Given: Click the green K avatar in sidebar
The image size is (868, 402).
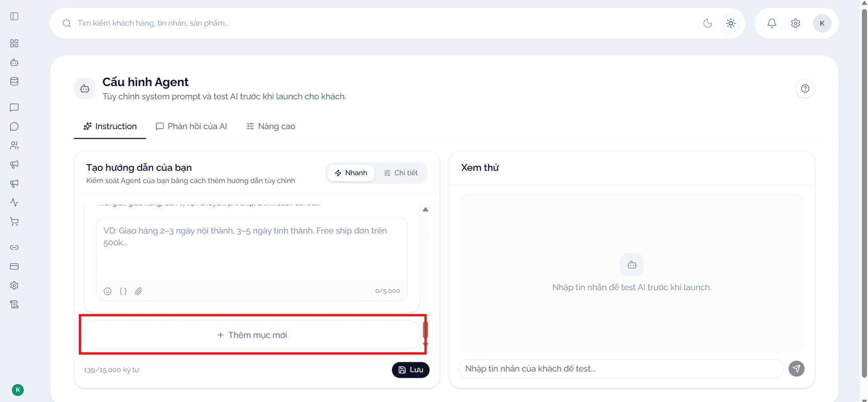Looking at the screenshot, I should pos(18,390).
